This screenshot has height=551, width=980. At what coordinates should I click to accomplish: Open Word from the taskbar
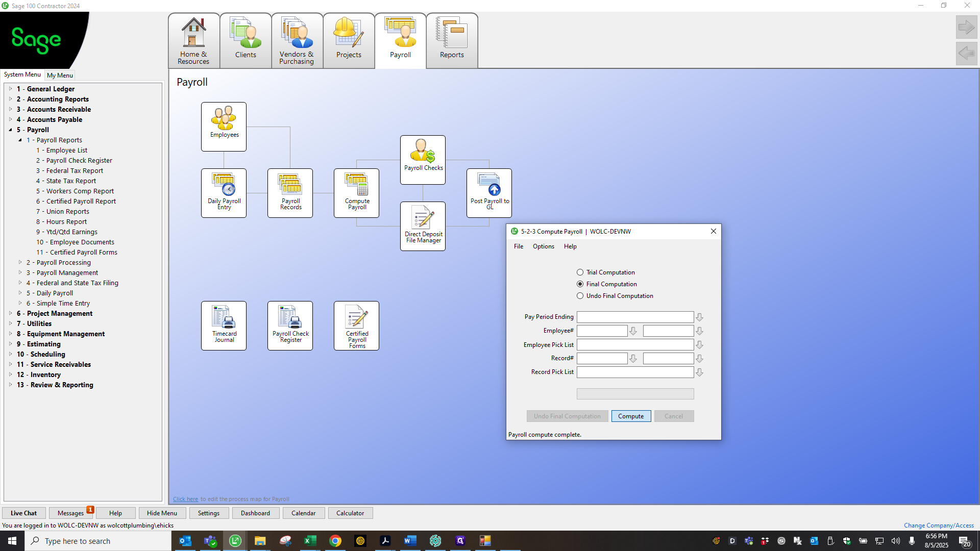click(x=410, y=541)
